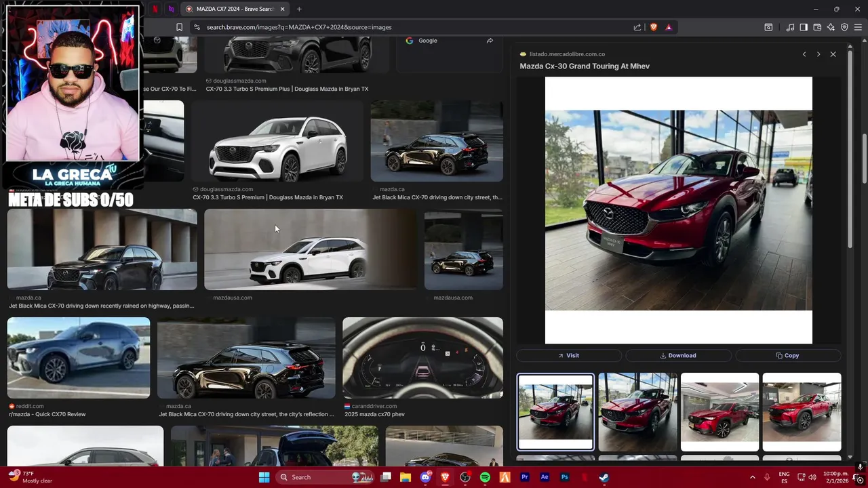
Task: Click the taskbar Search box
Action: [323, 477]
